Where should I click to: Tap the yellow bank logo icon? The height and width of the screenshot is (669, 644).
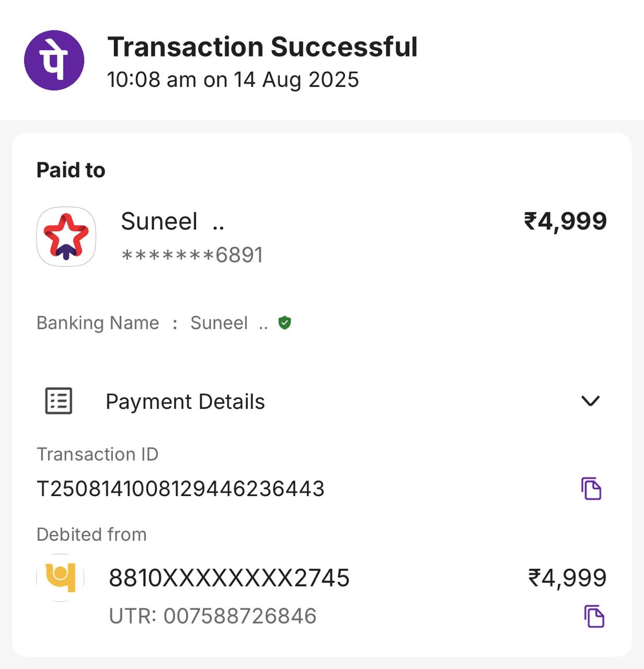61,578
